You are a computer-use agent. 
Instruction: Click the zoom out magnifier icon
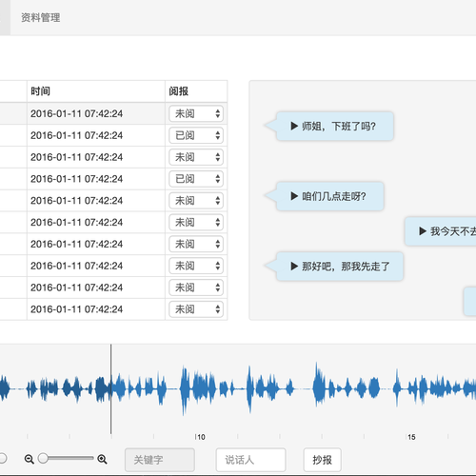point(30,459)
